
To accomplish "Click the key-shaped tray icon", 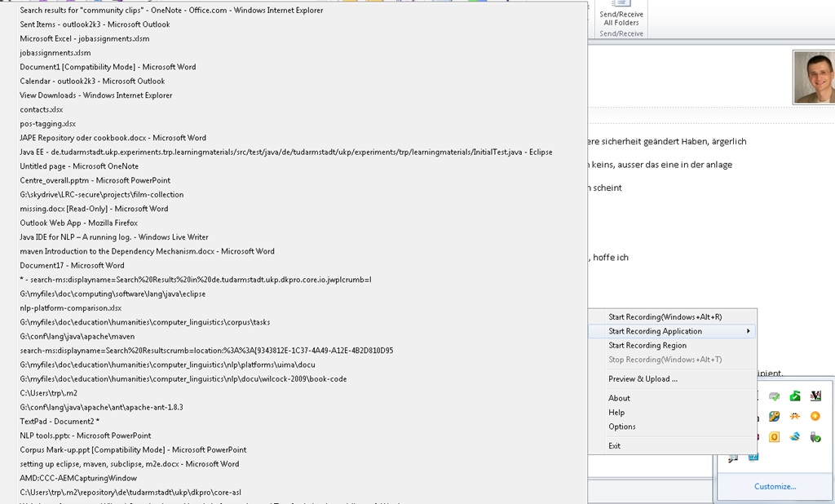I will click(x=774, y=416).
